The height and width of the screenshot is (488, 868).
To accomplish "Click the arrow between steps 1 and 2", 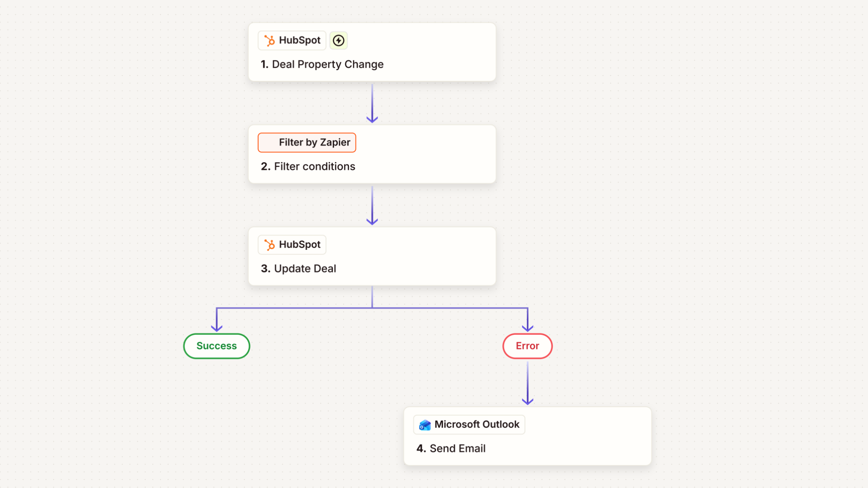I will click(372, 103).
